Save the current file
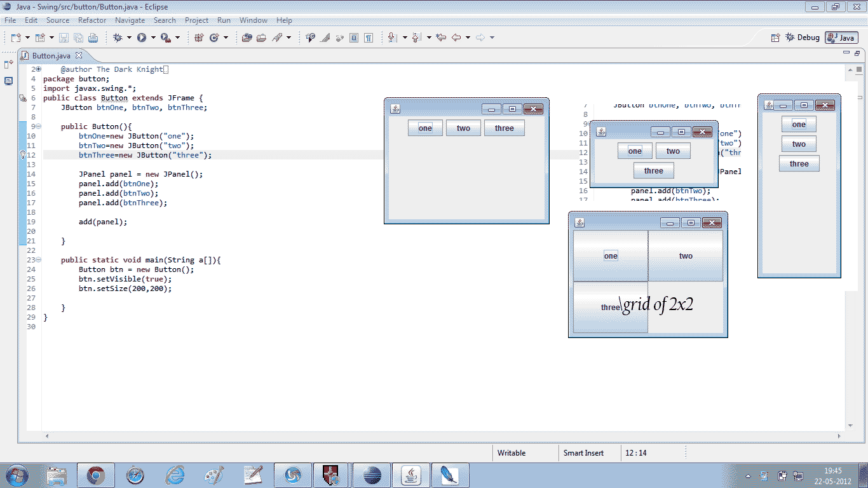Viewport: 868px width, 488px height. (x=64, y=37)
